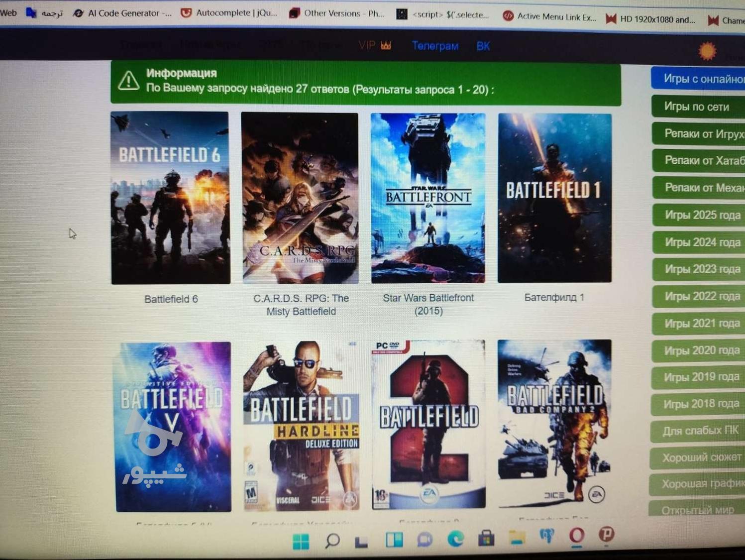This screenshot has width=745, height=560.
Task: Click the widgets panel icon in taskbar
Action: pos(394,540)
